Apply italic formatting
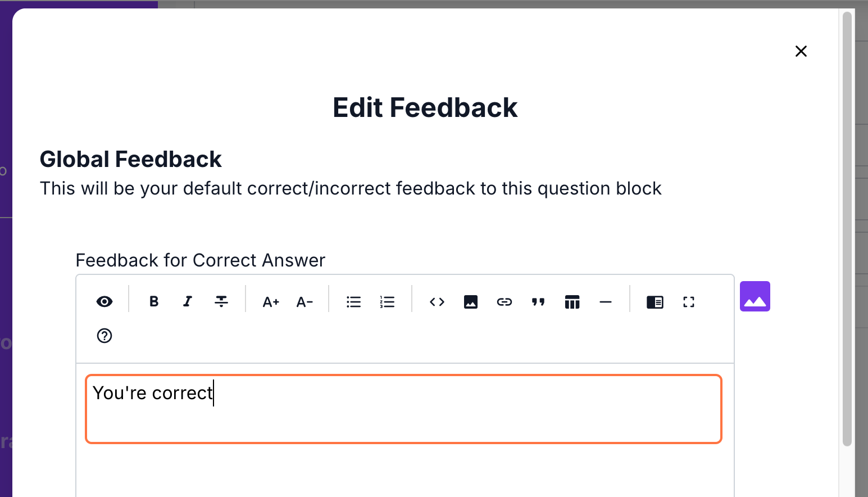Viewport: 868px width, 497px height. (x=188, y=302)
